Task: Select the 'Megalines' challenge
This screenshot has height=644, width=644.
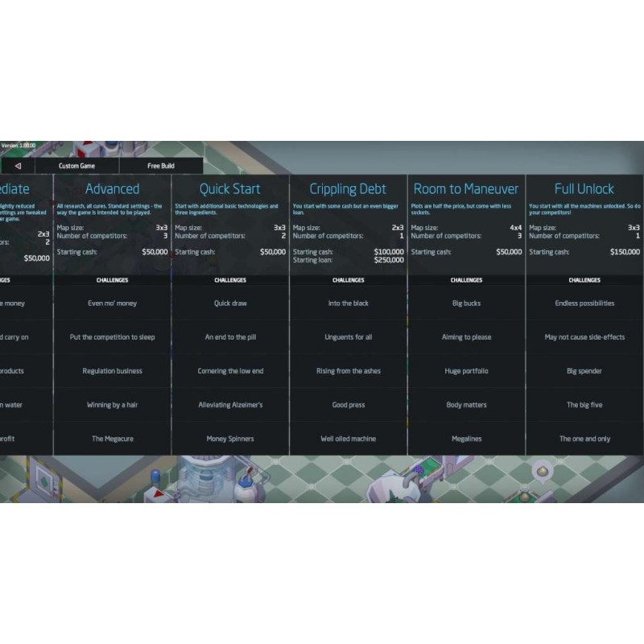Action: tap(466, 439)
